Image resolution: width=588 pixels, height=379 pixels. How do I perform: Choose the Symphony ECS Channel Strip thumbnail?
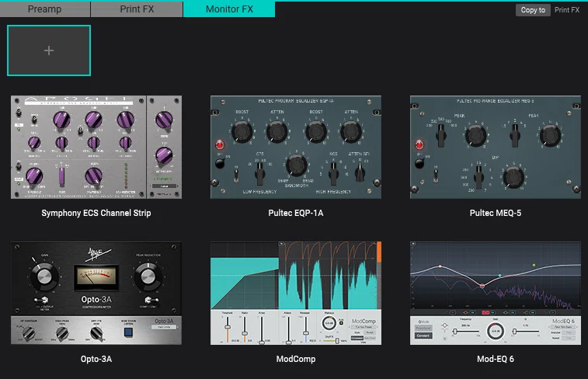click(x=96, y=147)
